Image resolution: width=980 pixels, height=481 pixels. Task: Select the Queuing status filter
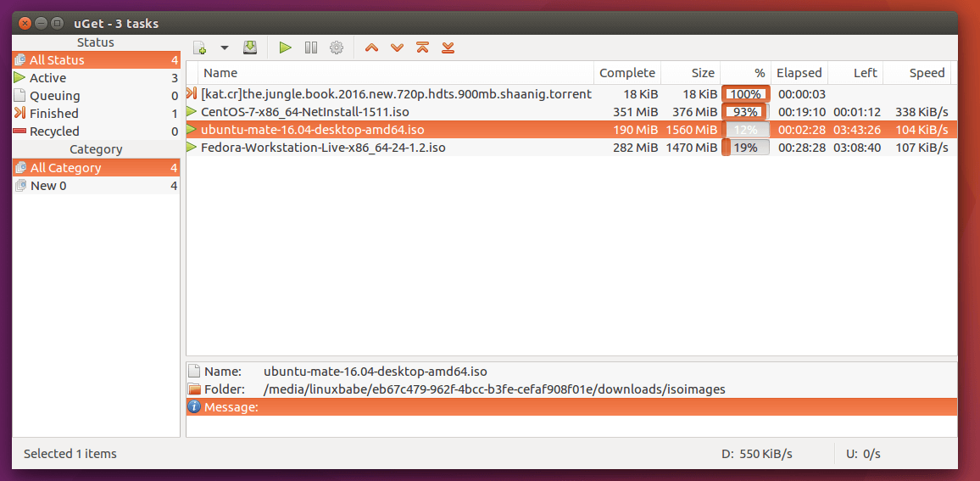point(54,96)
